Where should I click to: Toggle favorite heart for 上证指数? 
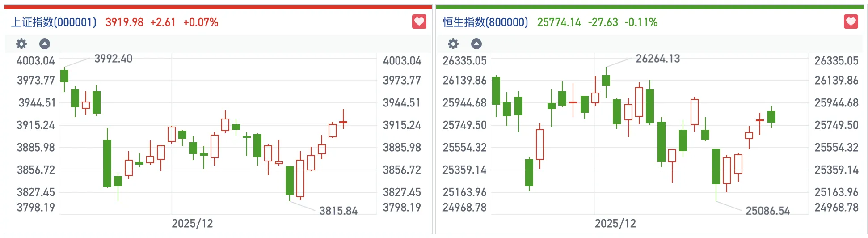pos(419,21)
